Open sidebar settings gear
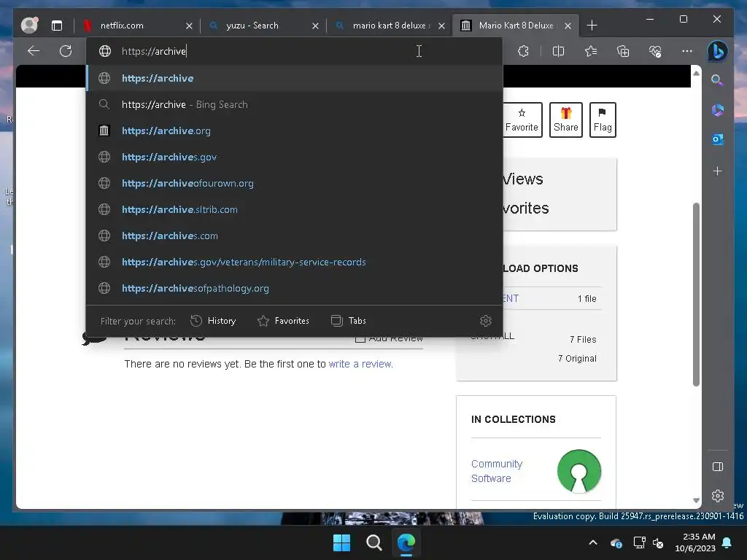Viewport: 747px width, 560px height. point(718,496)
